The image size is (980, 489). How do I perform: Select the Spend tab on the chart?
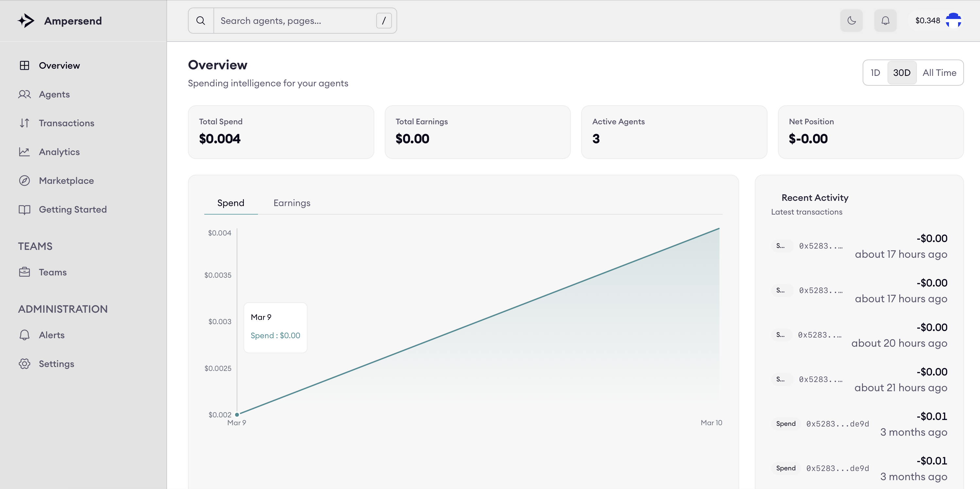[230, 203]
